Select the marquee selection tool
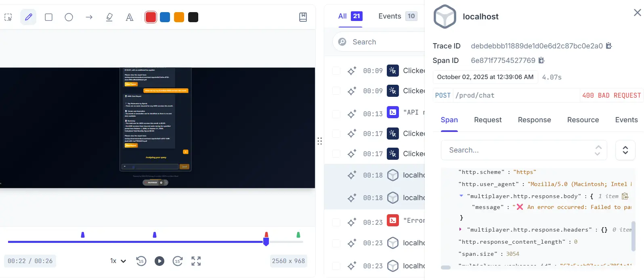Screen dimensions: 644x280 tap(8, 17)
